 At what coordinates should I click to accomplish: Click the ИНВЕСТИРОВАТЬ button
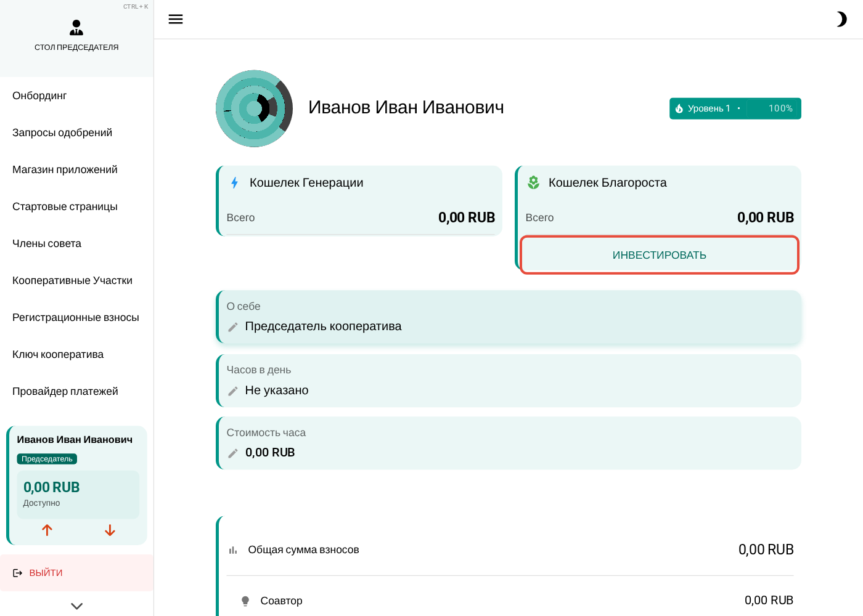(x=660, y=255)
